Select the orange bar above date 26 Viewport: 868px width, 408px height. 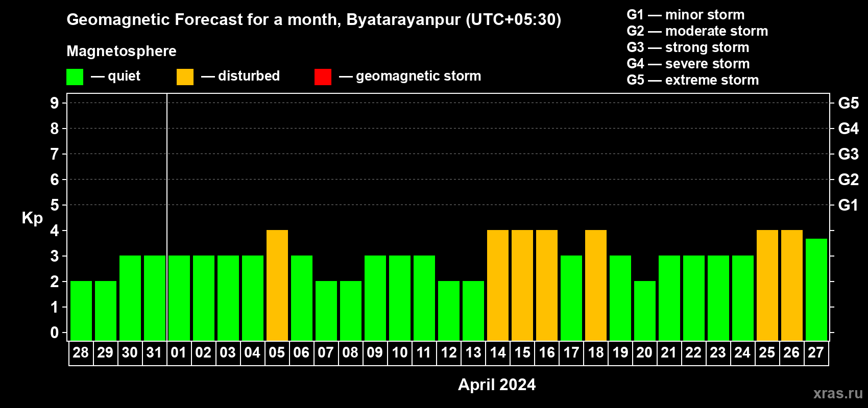pos(792,285)
